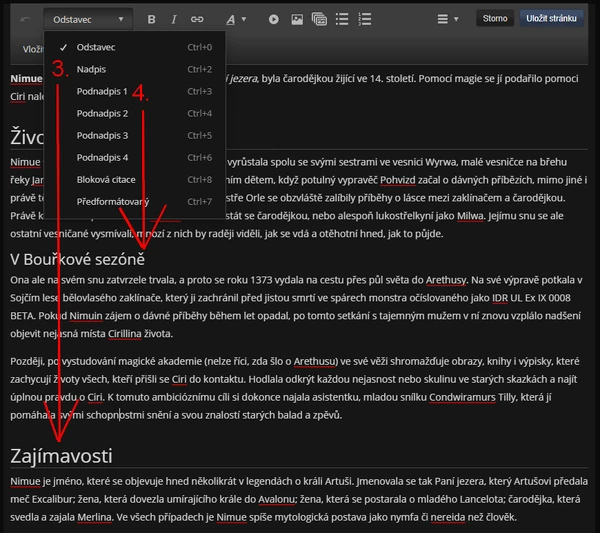
Task: Open the gallery insert icon
Action: (x=319, y=19)
